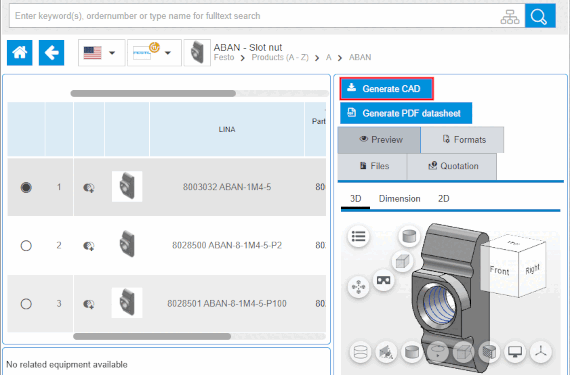Click the home icon button
Image resolution: width=570 pixels, height=375 pixels.
click(20, 53)
